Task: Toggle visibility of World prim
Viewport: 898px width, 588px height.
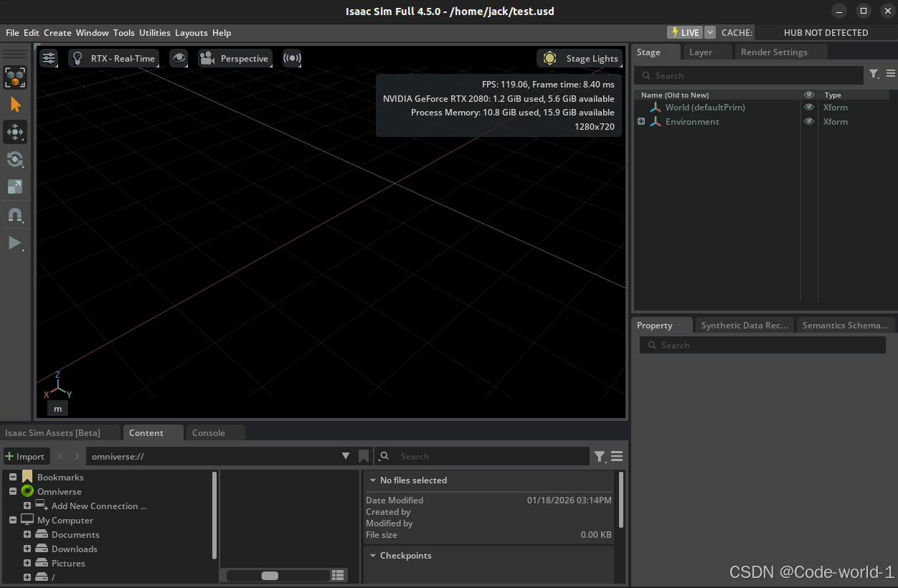Action: coord(809,107)
